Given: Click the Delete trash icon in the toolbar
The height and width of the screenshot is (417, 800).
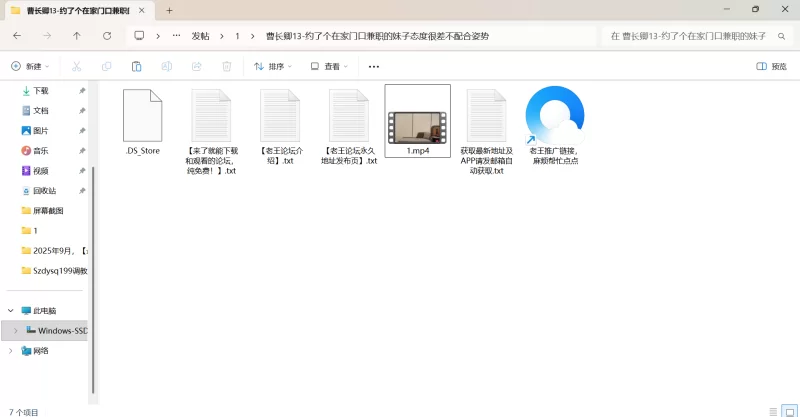Looking at the screenshot, I should pyautogui.click(x=226, y=66).
